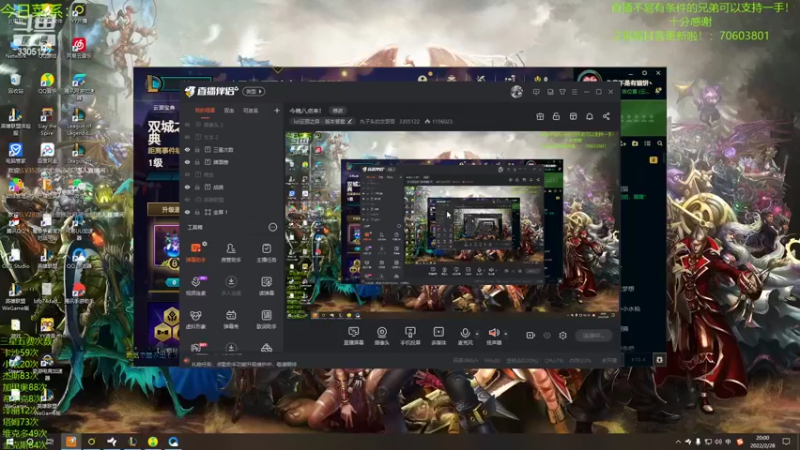Open Windows notification center icon
Viewport: 800px width, 450px height.
point(787,442)
